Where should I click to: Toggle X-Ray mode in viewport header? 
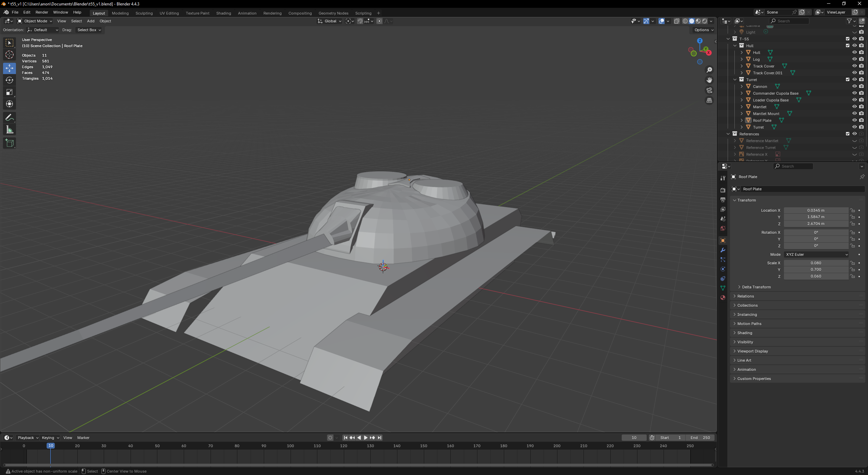676,21
